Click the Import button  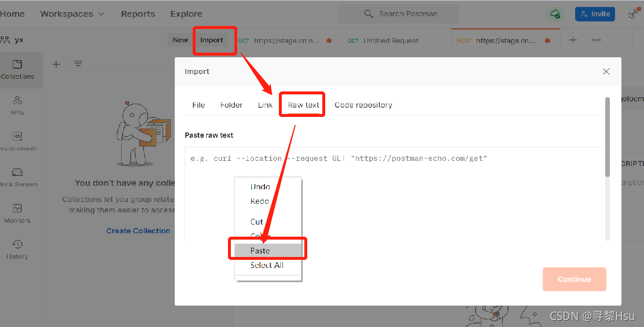(212, 40)
